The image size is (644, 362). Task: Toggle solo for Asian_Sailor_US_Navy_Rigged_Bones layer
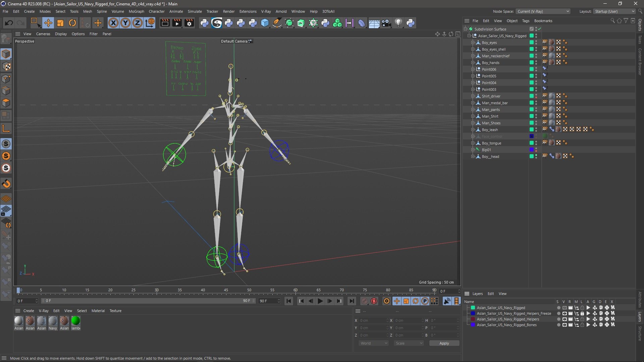[558, 325]
